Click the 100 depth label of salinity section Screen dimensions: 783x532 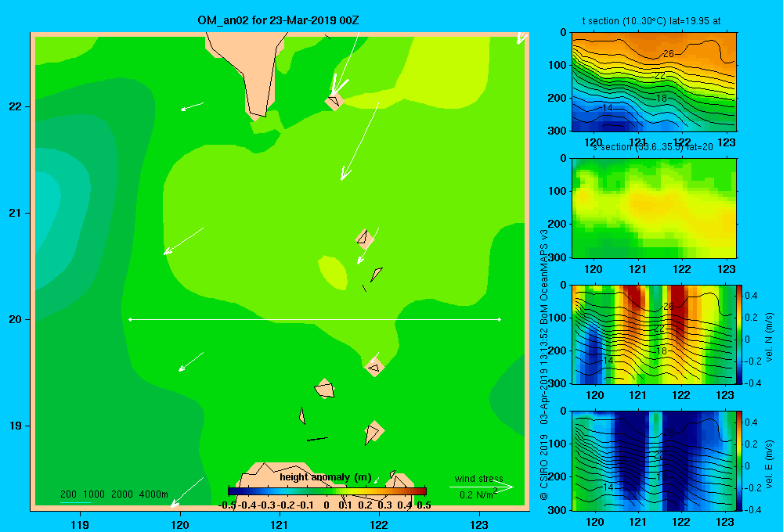(x=557, y=191)
